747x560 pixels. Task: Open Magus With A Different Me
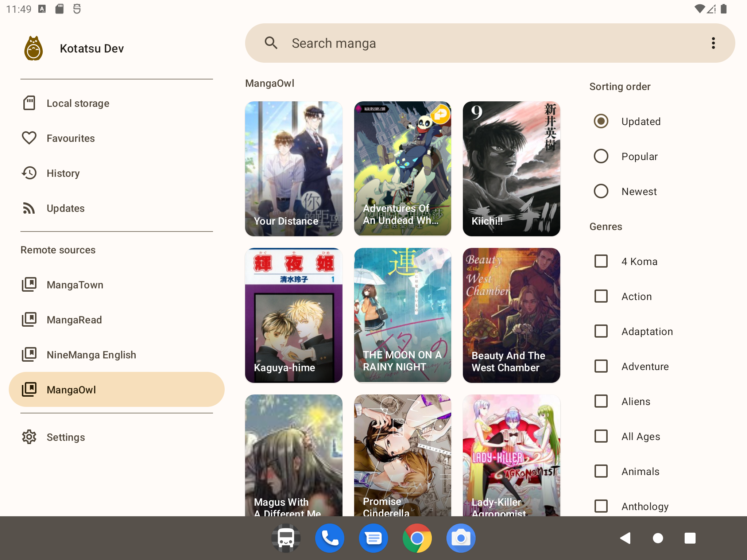click(294, 455)
